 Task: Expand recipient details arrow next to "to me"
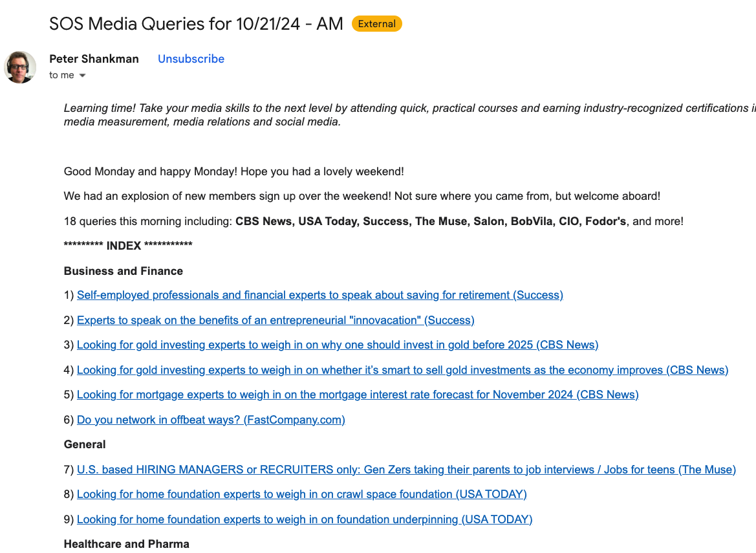coord(82,76)
